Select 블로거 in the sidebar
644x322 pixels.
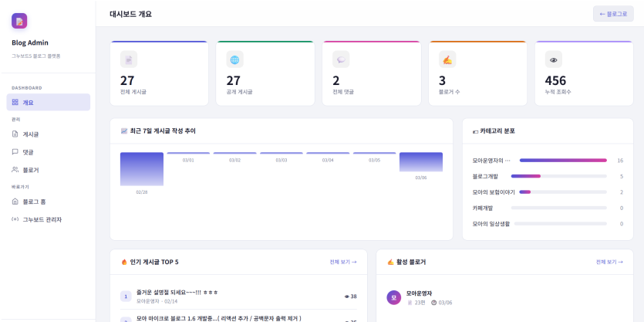point(31,170)
